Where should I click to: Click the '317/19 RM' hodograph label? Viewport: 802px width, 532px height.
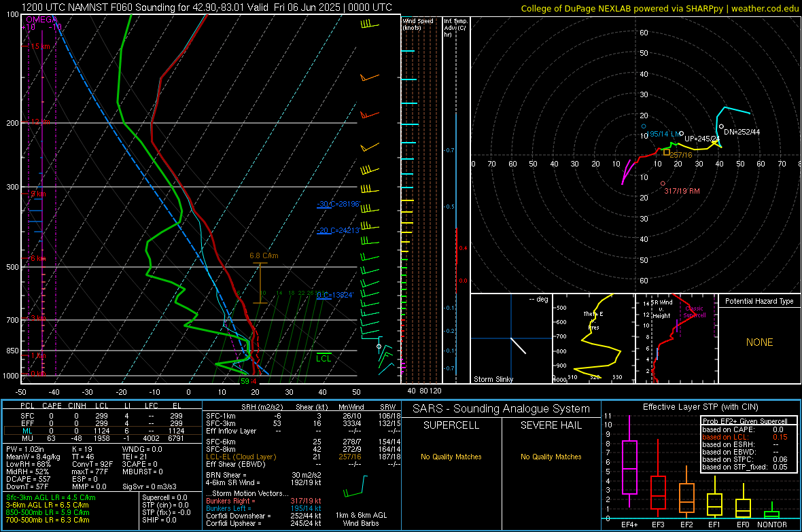pyautogui.click(x=682, y=191)
